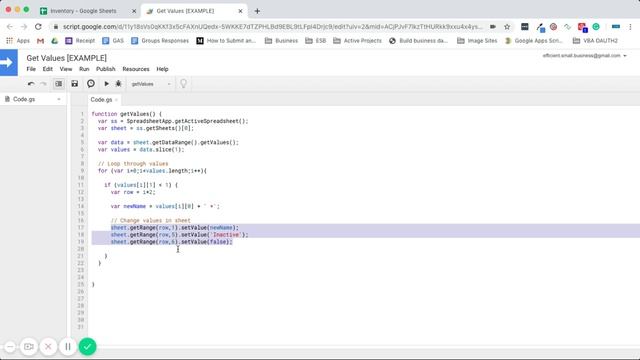This screenshot has height=360, width=640.
Task: Click the camera icon in address bar
Action: pyautogui.click(x=493, y=27)
